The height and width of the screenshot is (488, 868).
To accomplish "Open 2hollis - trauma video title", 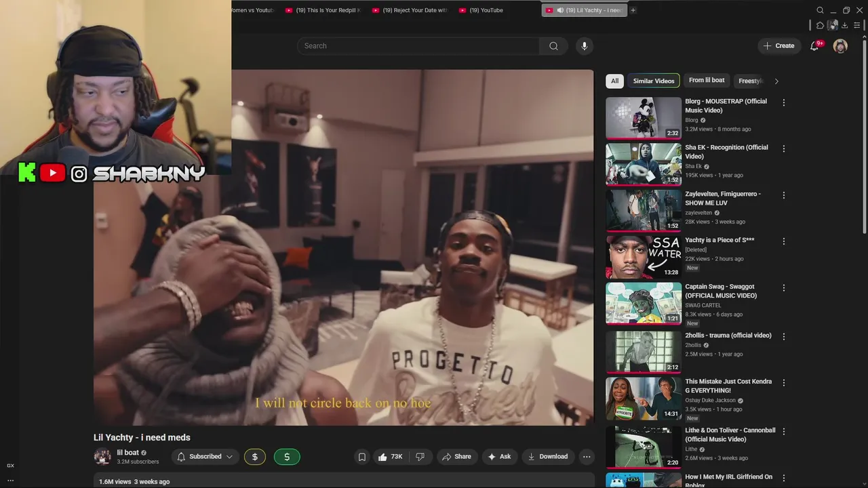I will pos(728,335).
